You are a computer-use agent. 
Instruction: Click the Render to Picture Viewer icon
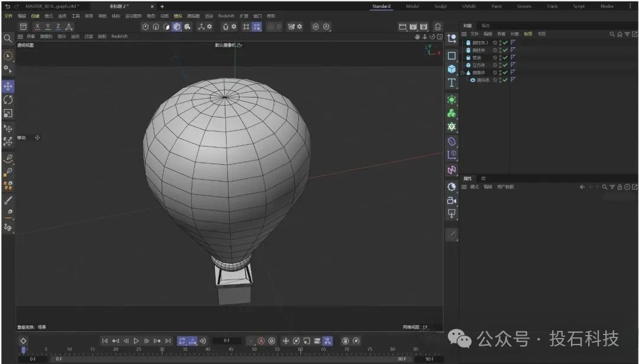coord(413,27)
